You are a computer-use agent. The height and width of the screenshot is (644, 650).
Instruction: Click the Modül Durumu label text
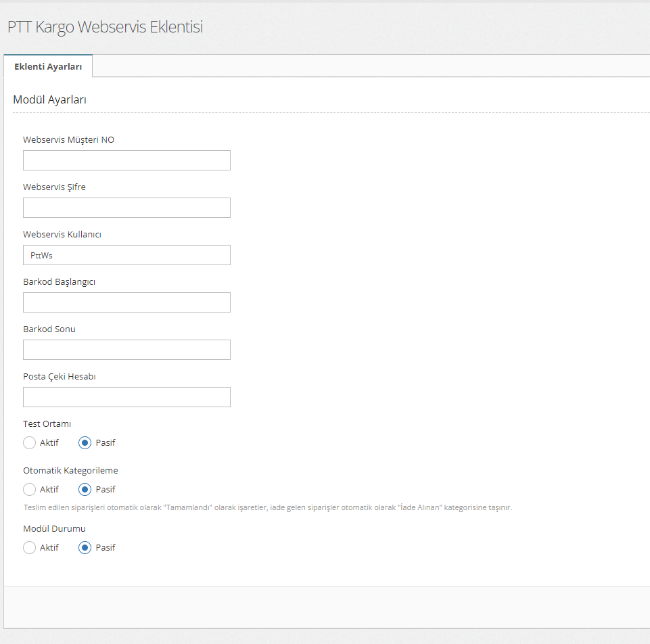tap(54, 529)
